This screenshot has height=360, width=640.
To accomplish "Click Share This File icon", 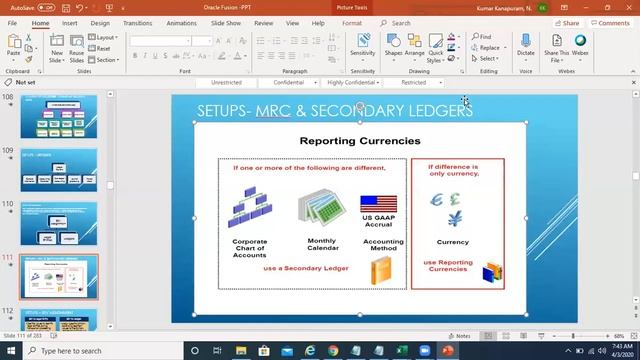I will click(x=556, y=41).
